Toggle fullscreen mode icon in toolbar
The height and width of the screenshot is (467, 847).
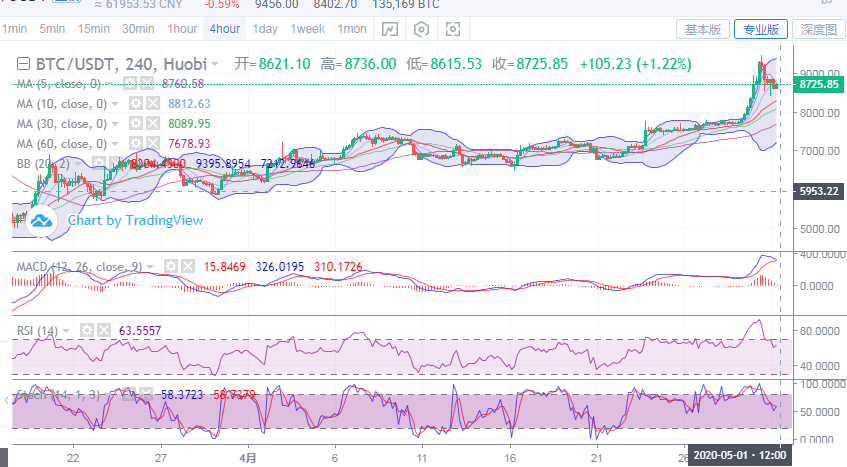(453, 29)
